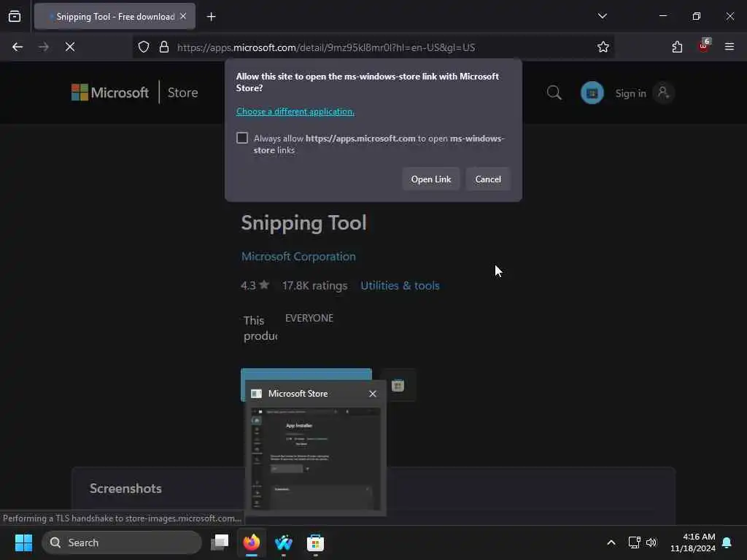Open Task View from the taskbar
Image resolution: width=747 pixels, height=560 pixels.
[220, 542]
